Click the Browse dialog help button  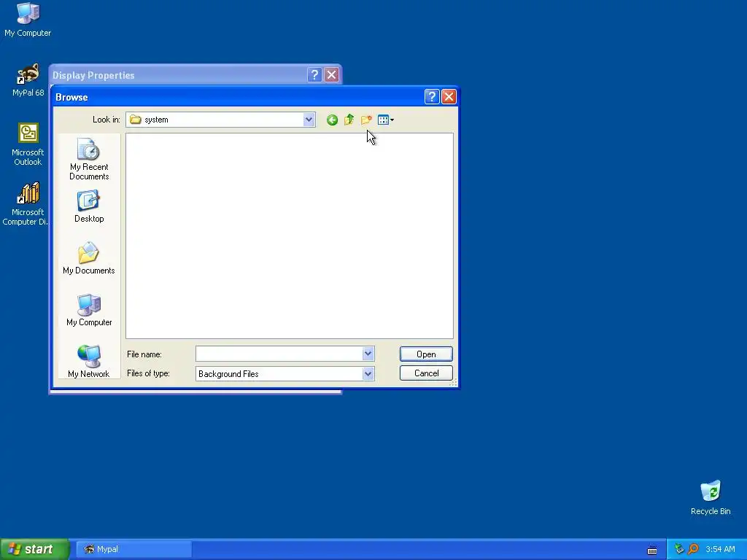point(432,97)
